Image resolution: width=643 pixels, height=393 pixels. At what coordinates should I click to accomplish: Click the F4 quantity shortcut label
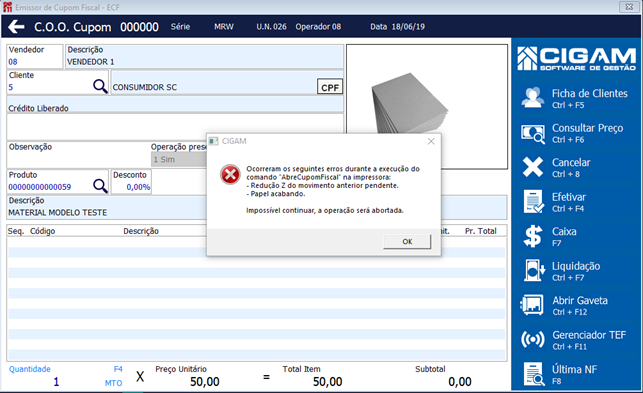click(118, 369)
